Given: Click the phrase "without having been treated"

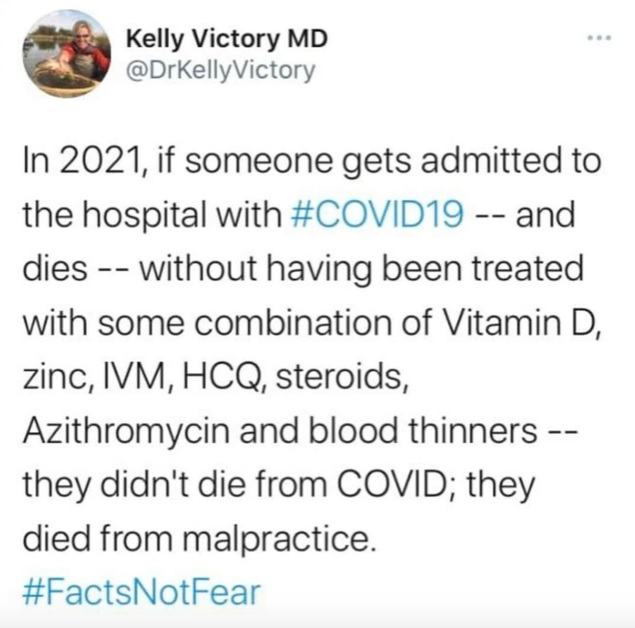Looking at the screenshot, I should (361, 269).
